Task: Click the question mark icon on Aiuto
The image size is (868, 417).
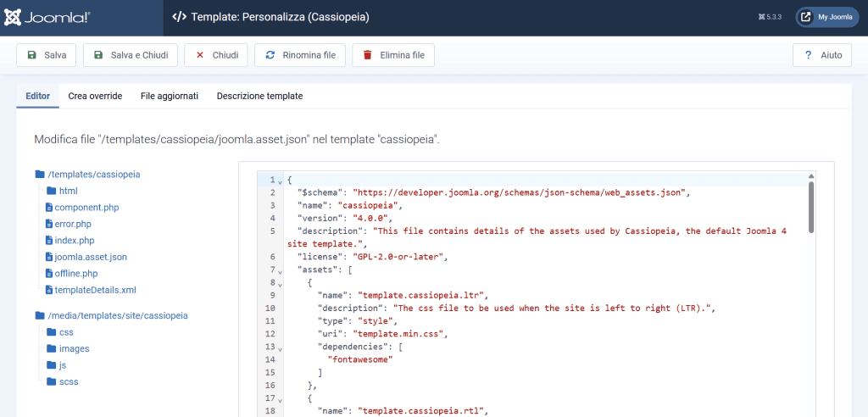Action: pyautogui.click(x=808, y=55)
